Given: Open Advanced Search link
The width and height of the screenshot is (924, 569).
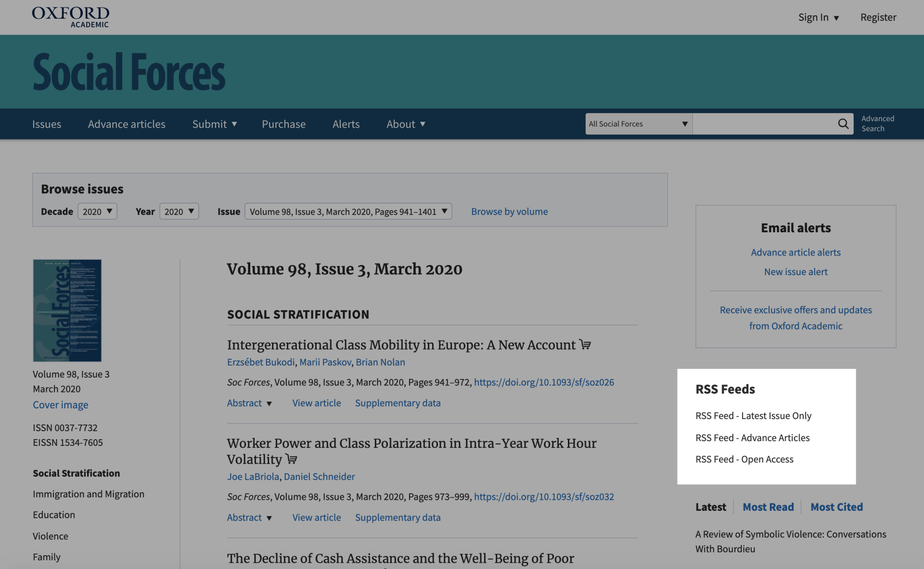Looking at the screenshot, I should point(878,124).
